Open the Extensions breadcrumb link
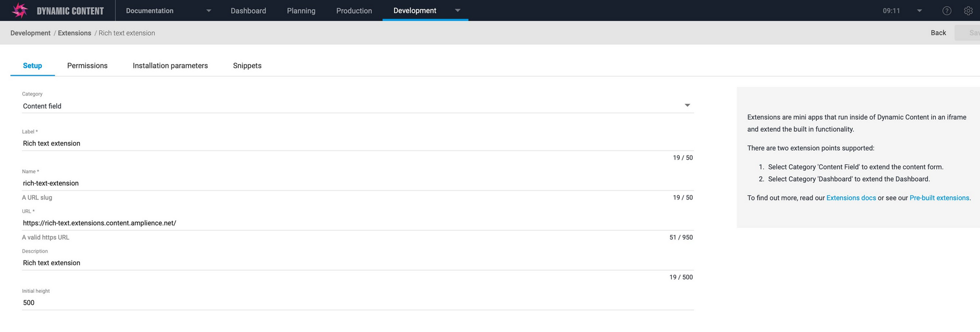Screen dimensions: 980x332 (75, 33)
